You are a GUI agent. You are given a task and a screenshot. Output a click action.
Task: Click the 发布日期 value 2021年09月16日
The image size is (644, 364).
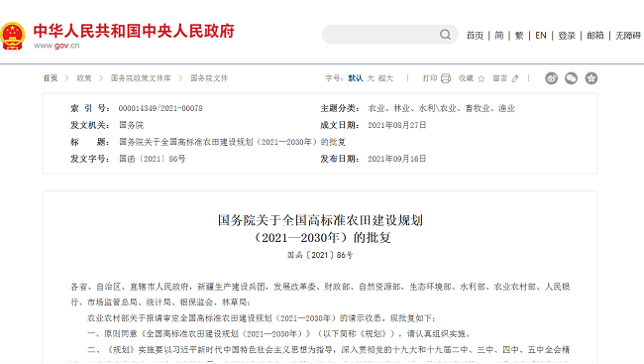pos(397,159)
